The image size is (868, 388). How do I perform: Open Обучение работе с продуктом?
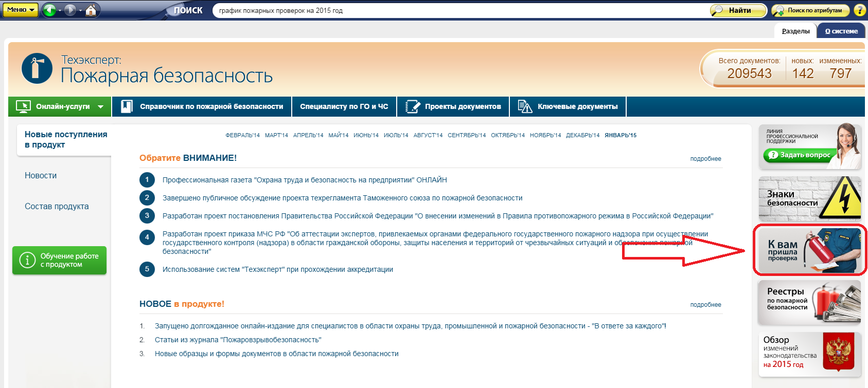coord(60,260)
